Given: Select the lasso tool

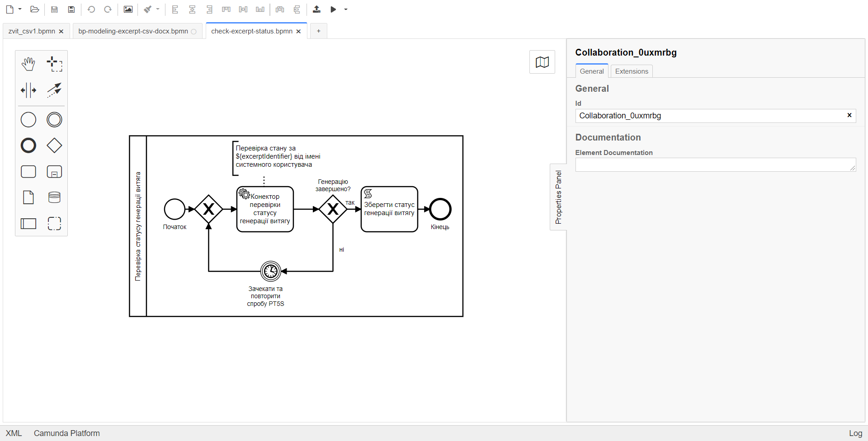Looking at the screenshot, I should (54, 64).
